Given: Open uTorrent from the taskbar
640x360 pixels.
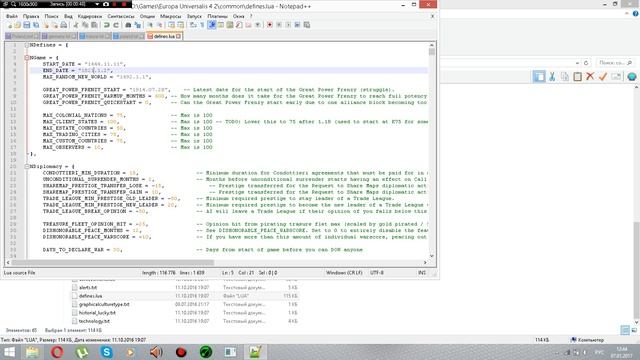Looking at the screenshot, I should pyautogui.click(x=82, y=352).
